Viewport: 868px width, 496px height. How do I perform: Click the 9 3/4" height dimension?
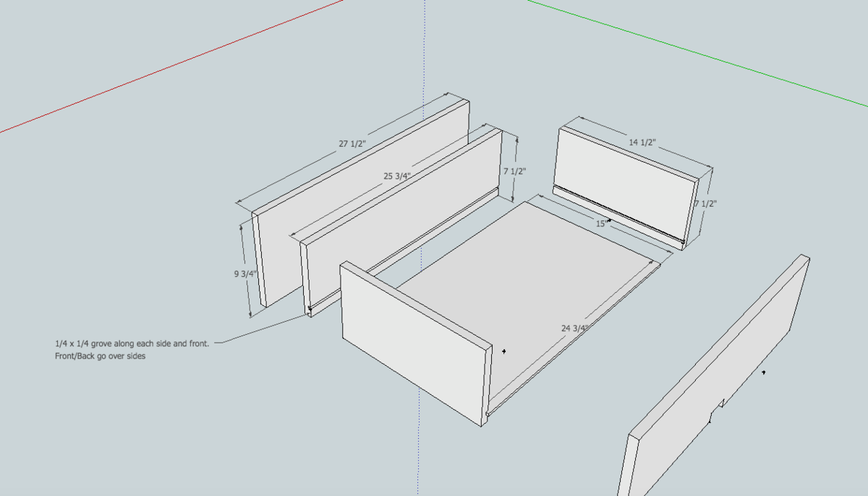pos(246,274)
